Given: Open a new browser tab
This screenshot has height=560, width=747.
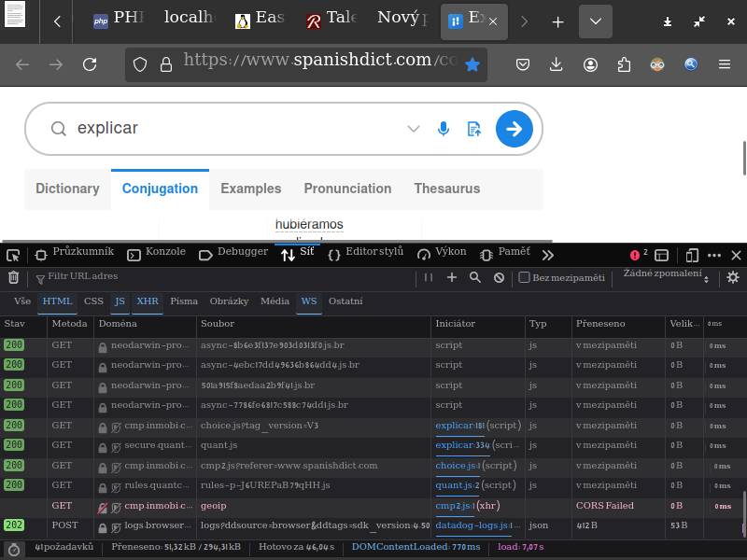Looking at the screenshot, I should pos(557,21).
